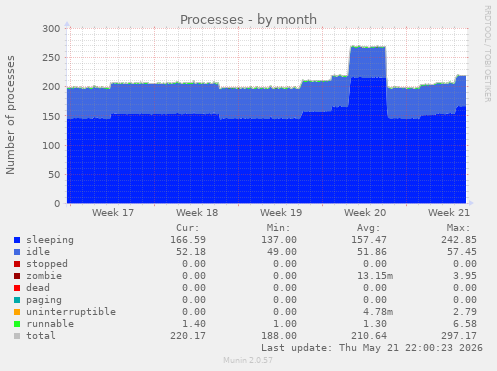Click runnable current value 1.40
This screenshot has width=497, height=371.
pos(194,324)
